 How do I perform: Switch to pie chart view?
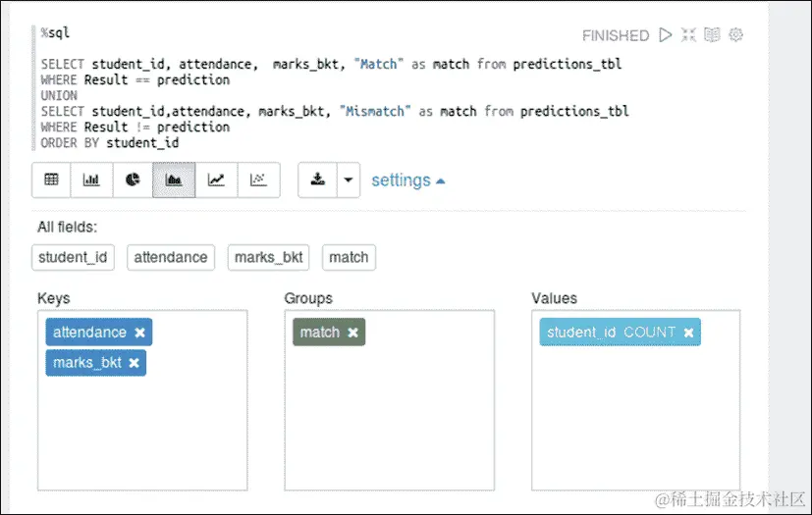(x=133, y=180)
